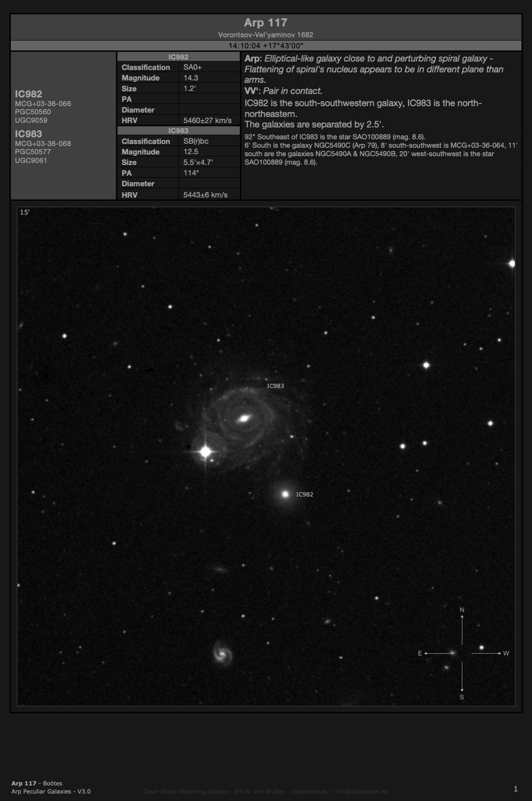Click the magnitude value "12.5"
Image resolution: width=532 pixels, height=801 pixels.
point(191,151)
